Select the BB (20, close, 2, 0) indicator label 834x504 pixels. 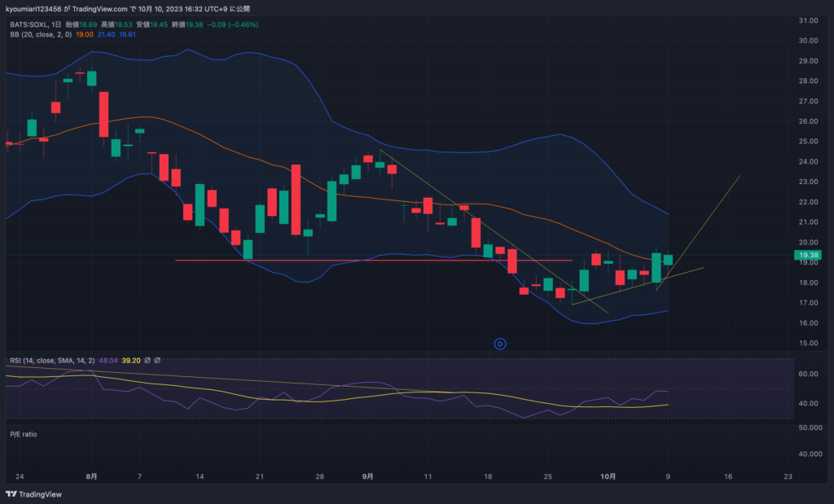41,34
